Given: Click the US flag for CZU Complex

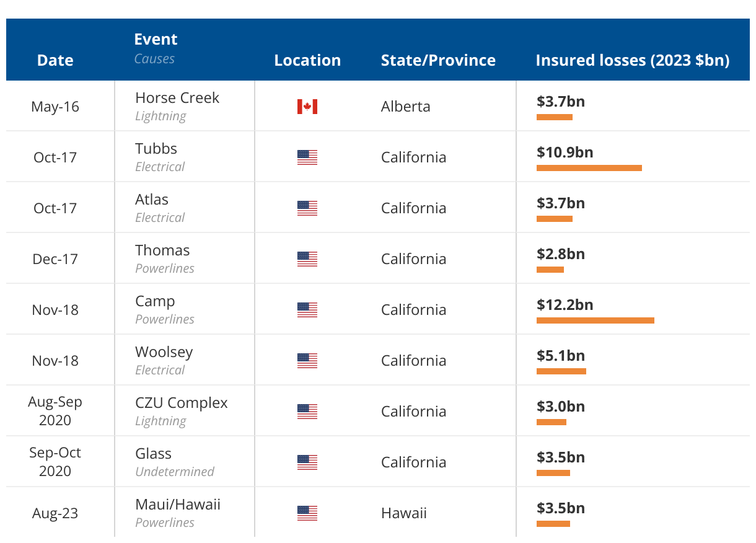Looking at the screenshot, I should click(x=307, y=412).
